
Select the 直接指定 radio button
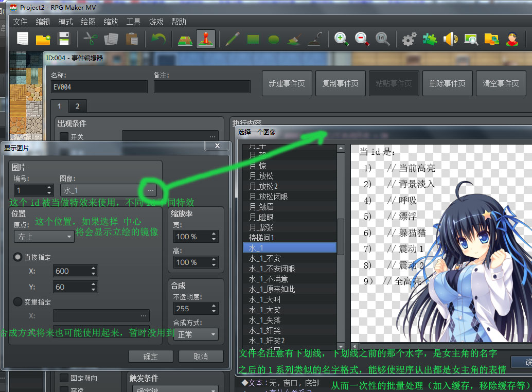[x=17, y=257]
